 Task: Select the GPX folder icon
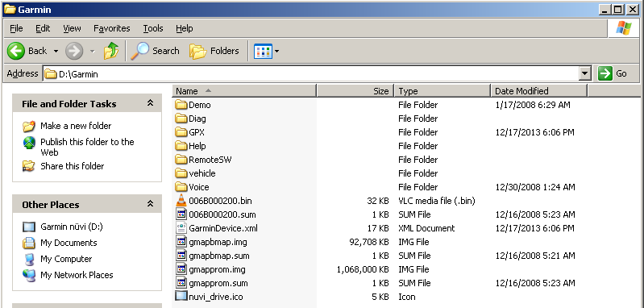pos(181,132)
